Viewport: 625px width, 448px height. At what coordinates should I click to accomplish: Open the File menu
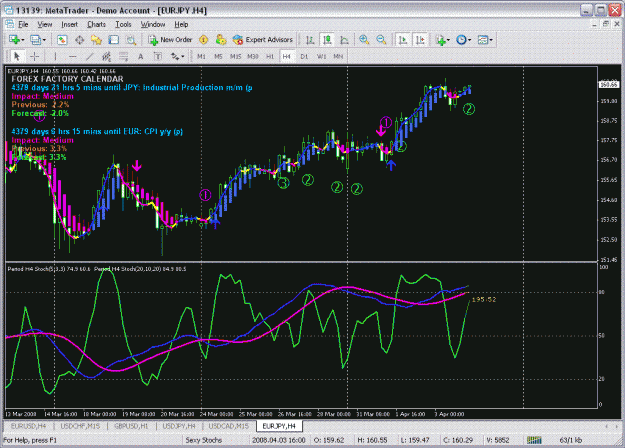pyautogui.click(x=23, y=25)
